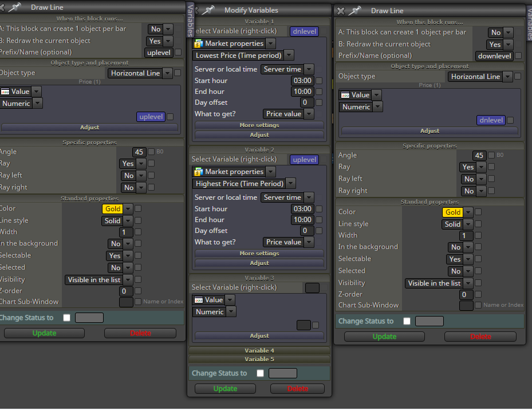532x415 pixels.
Task: Check Change Status to box in right Draw Line
Action: click(407, 321)
